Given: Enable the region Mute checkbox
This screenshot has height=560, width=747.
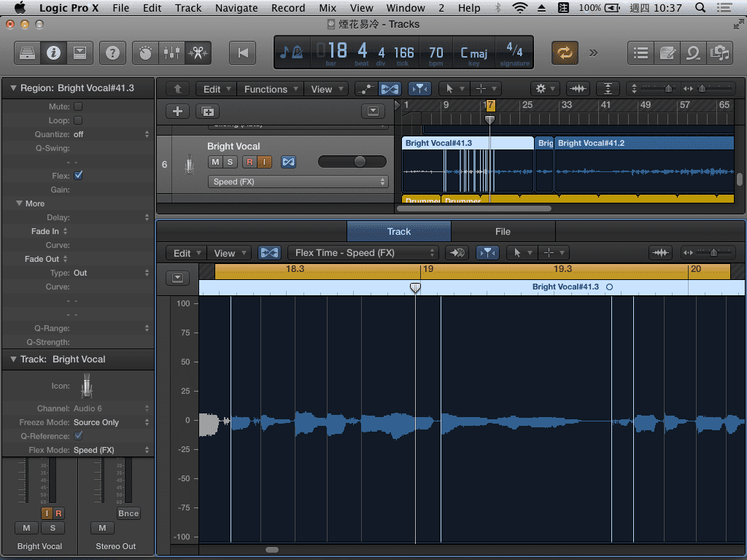Looking at the screenshot, I should coord(78,106).
